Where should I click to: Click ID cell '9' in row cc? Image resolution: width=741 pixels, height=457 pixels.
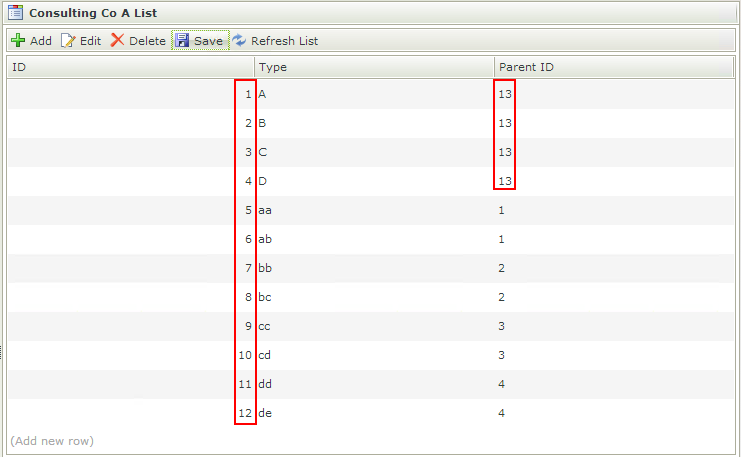(248, 326)
